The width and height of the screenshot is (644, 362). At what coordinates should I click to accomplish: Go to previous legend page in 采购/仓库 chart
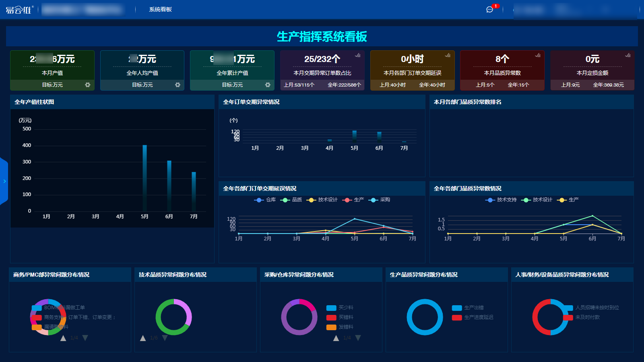coord(336,338)
